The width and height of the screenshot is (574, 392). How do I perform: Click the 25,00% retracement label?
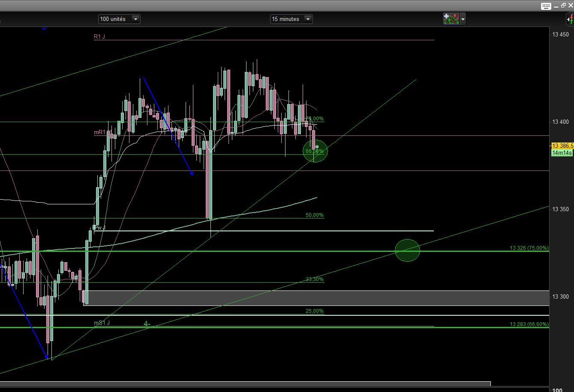(x=315, y=311)
